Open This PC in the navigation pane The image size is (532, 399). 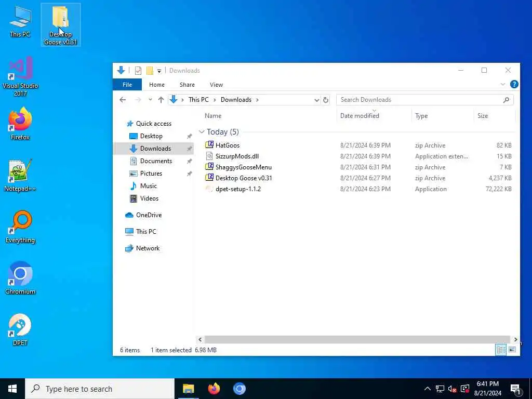click(x=146, y=231)
